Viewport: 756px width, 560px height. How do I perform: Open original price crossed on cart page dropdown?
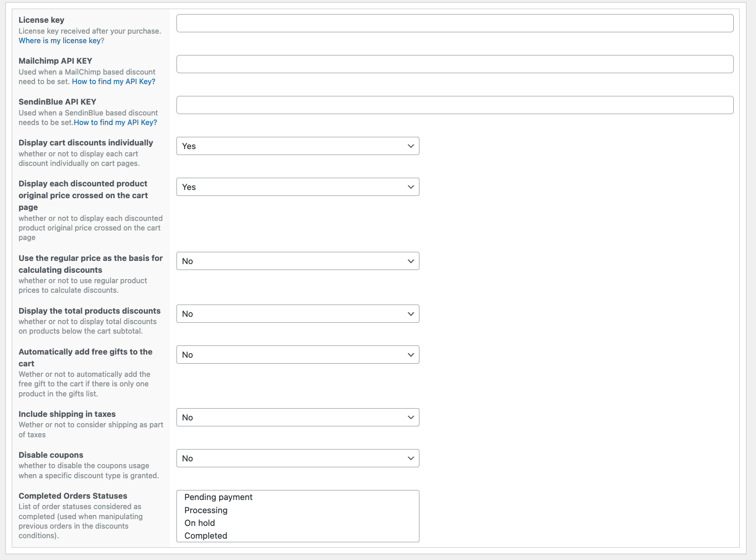[x=298, y=187]
